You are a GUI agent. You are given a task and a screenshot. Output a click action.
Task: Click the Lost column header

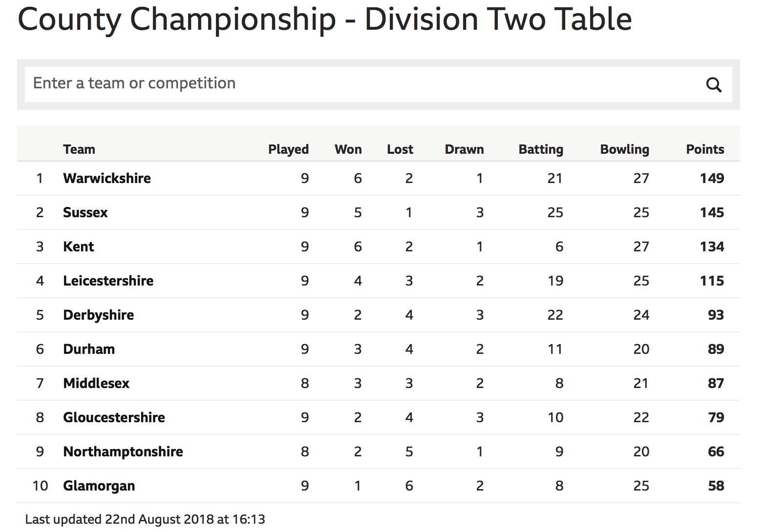[x=400, y=149]
